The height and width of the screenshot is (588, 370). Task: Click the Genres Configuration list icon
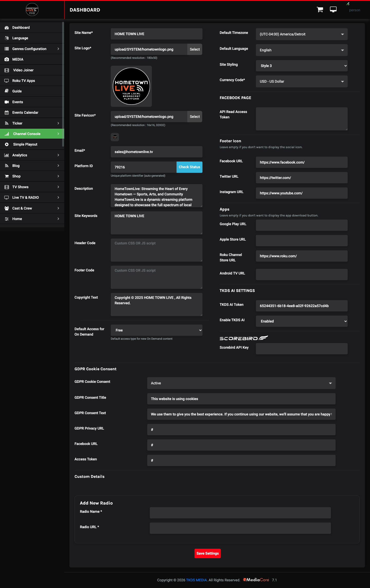(7, 49)
